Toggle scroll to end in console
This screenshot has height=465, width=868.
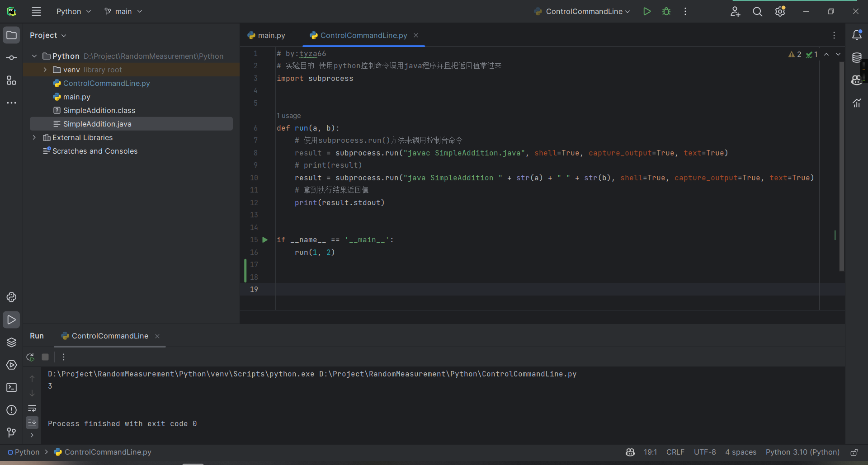32,423
